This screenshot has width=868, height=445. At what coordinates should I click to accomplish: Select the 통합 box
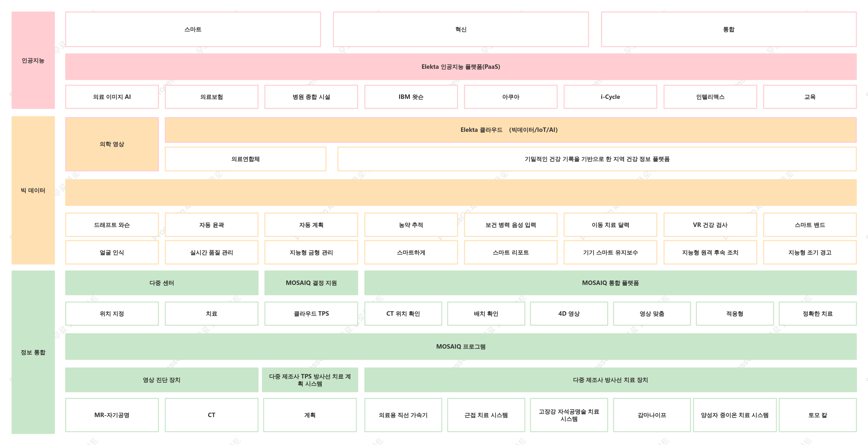[x=728, y=29]
